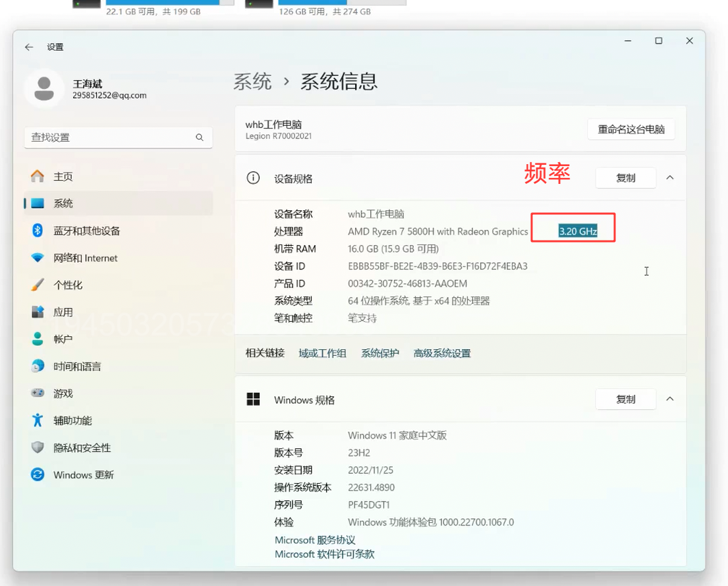
Task: Go to the 个性化 section
Action: tap(119, 285)
